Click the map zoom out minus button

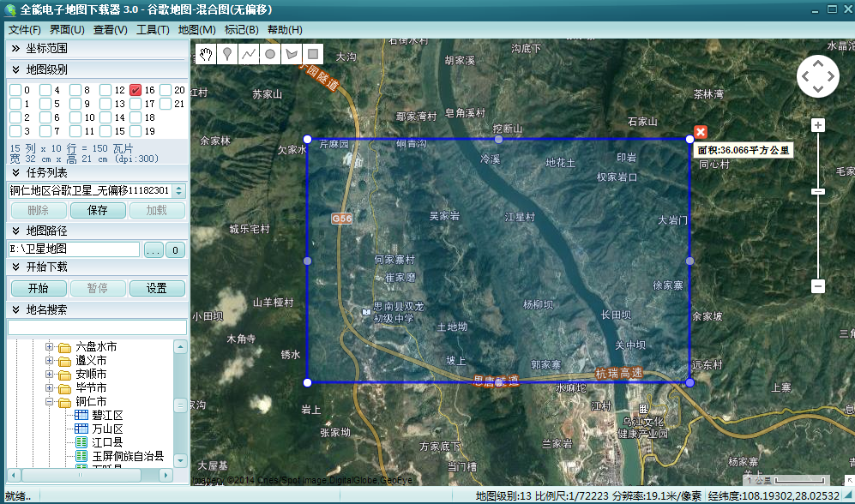[x=818, y=286]
